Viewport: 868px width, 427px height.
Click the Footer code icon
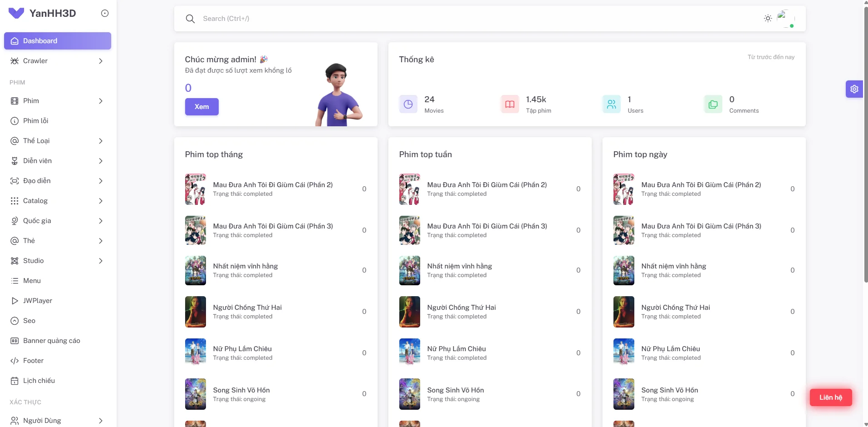pos(15,361)
